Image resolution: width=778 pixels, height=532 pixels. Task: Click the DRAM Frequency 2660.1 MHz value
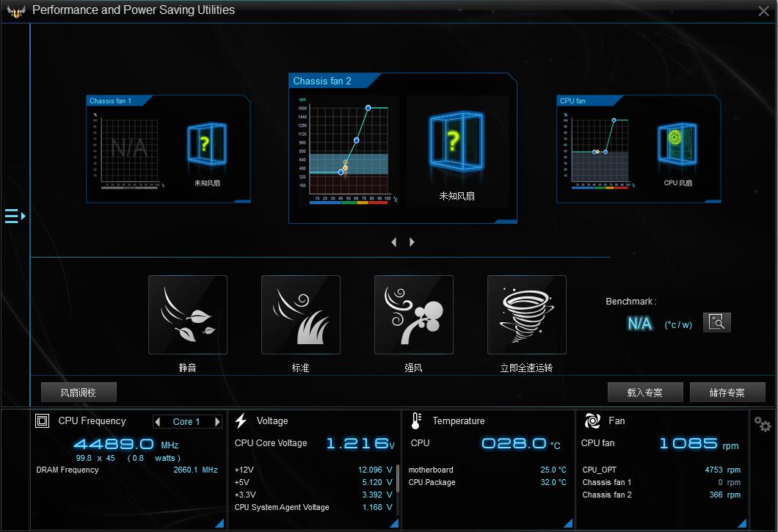tap(195, 470)
